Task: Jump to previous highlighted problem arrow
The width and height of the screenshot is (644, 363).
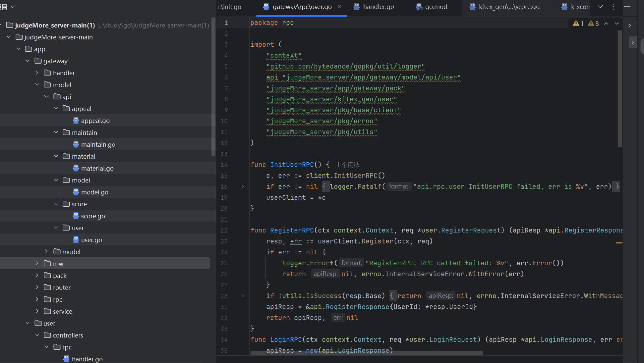Action: 606,24
